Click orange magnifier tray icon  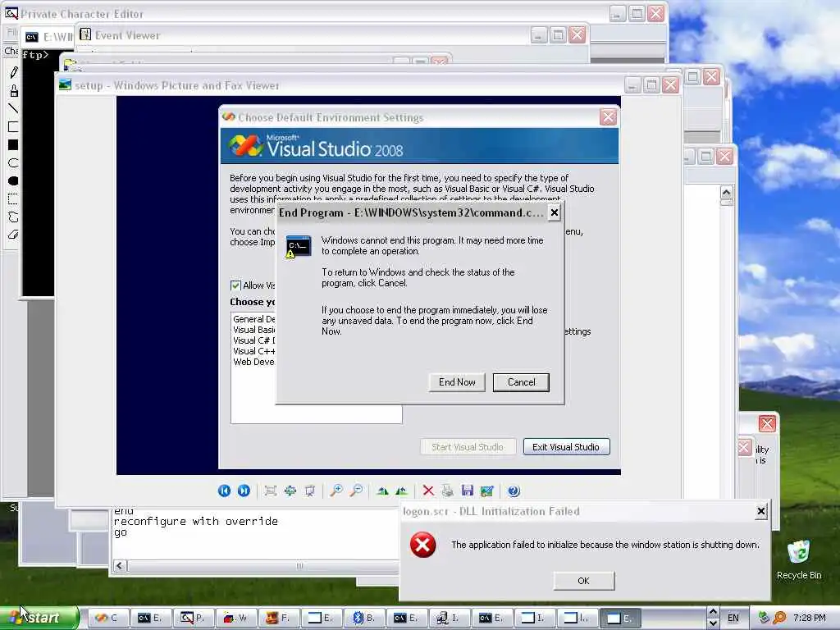[x=779, y=618]
